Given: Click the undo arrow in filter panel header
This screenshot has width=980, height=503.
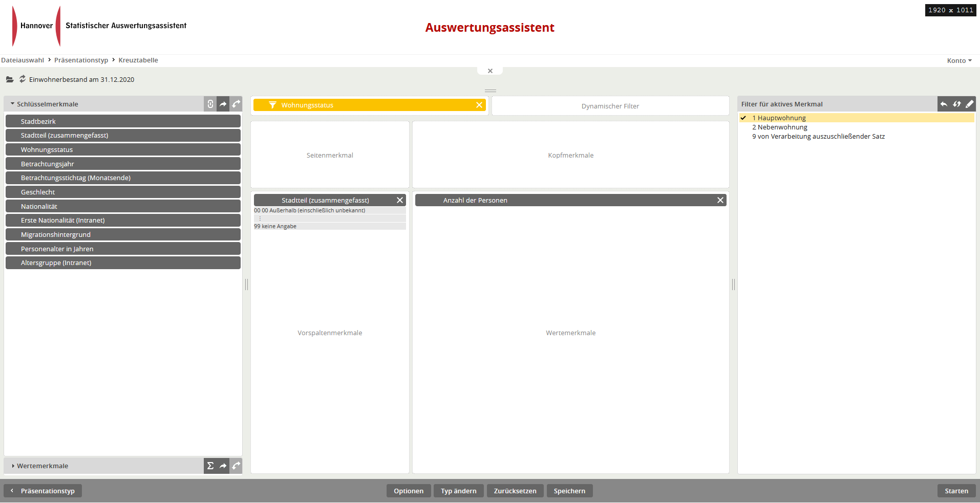Looking at the screenshot, I should tap(944, 104).
